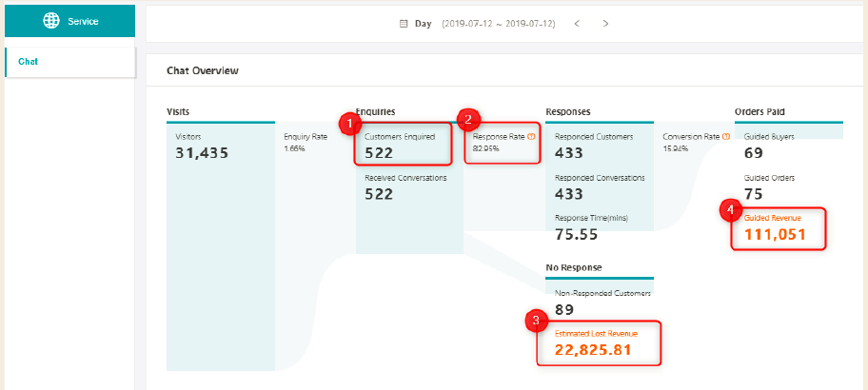Click the Visits column heading
The image size is (868, 390).
click(178, 111)
